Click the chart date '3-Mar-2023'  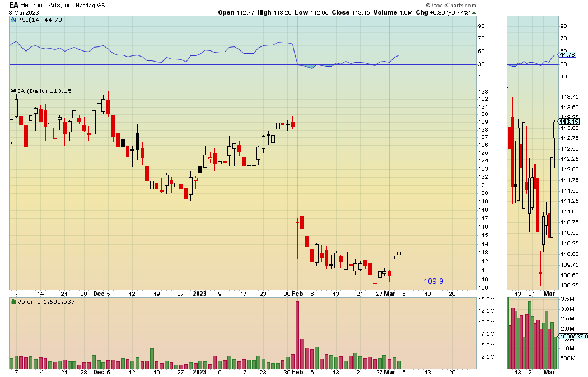click(24, 12)
